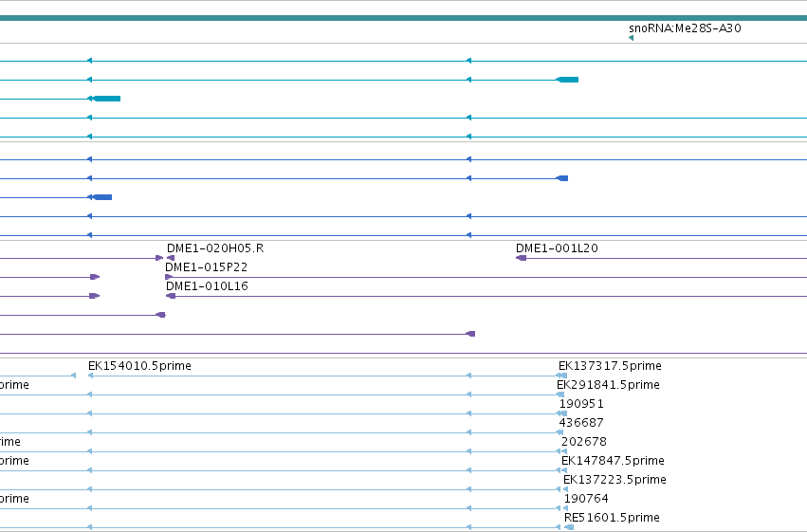Open the EK291841.5prime EST label
Screen dimensions: 807x532
tap(608, 385)
